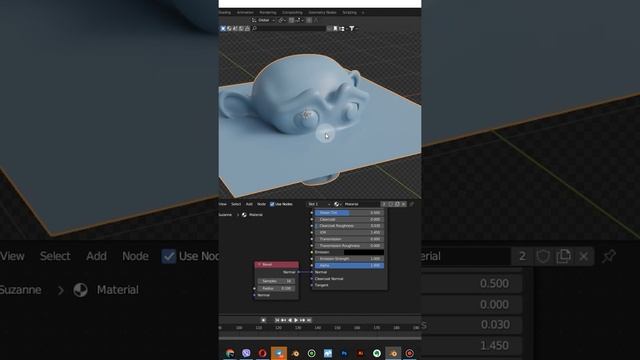640x360 pixels.
Task: Open the Compositing workspace tab
Action: pyautogui.click(x=292, y=13)
